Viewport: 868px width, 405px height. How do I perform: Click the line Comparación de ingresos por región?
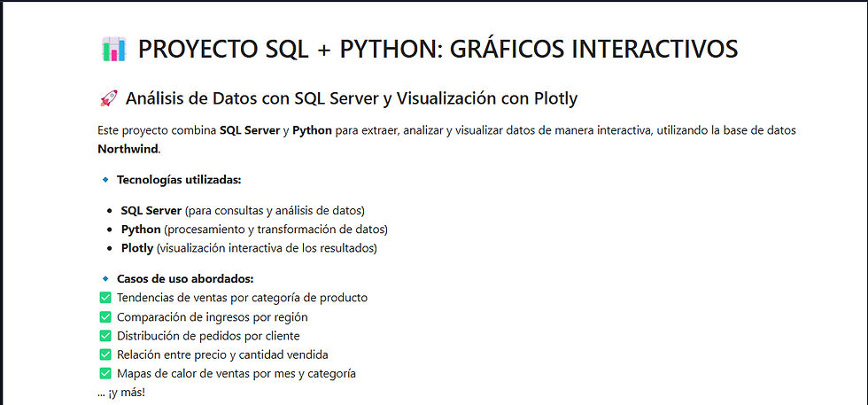point(212,317)
